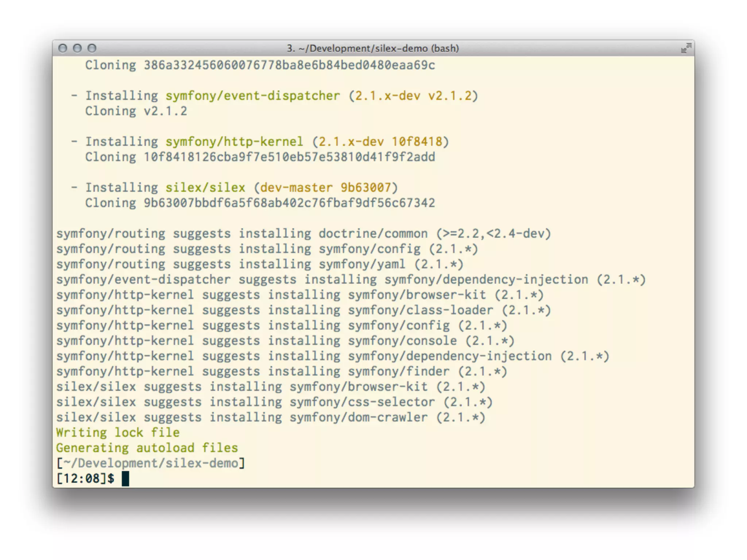
Task: Click the fullscreen arrows icon in title bar
Action: (686, 48)
